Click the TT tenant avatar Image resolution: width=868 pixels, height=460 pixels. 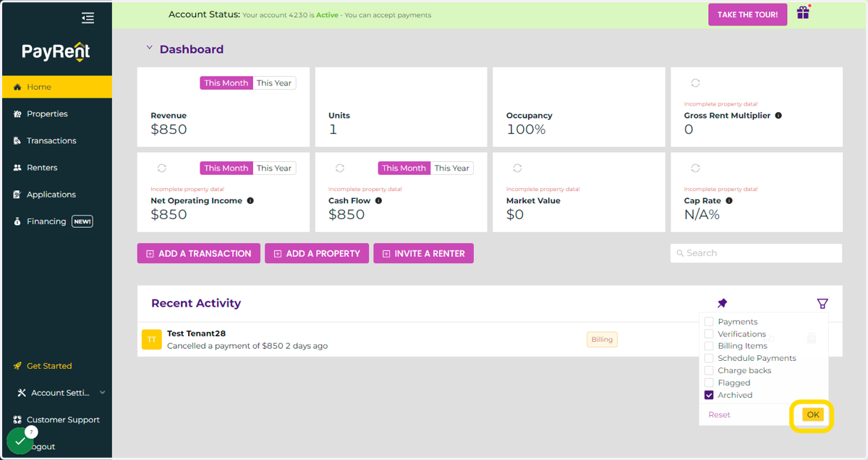point(152,339)
